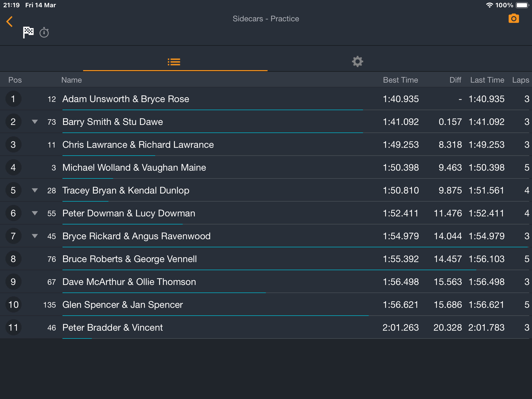Tap position badge 4
This screenshot has height=399, width=532.
coord(13,167)
